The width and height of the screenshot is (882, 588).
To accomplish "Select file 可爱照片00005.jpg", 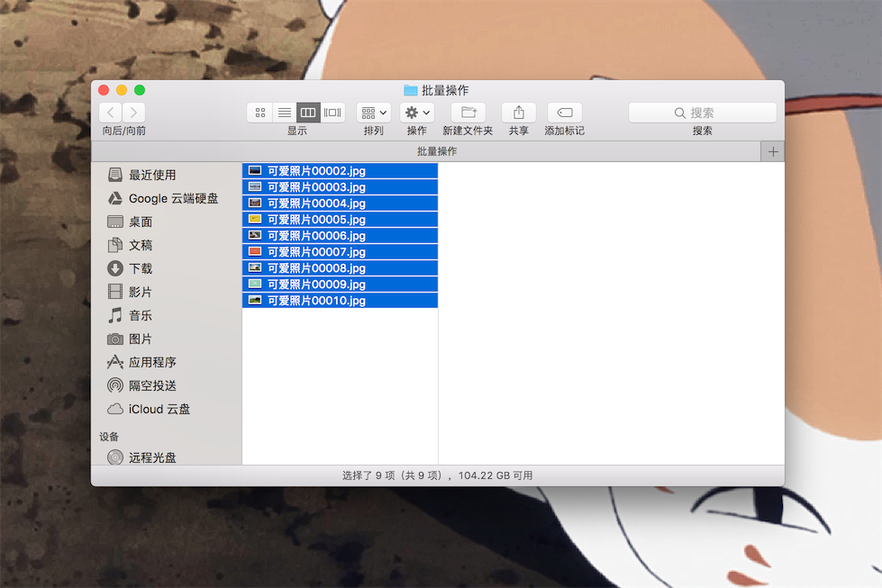I will [x=315, y=220].
